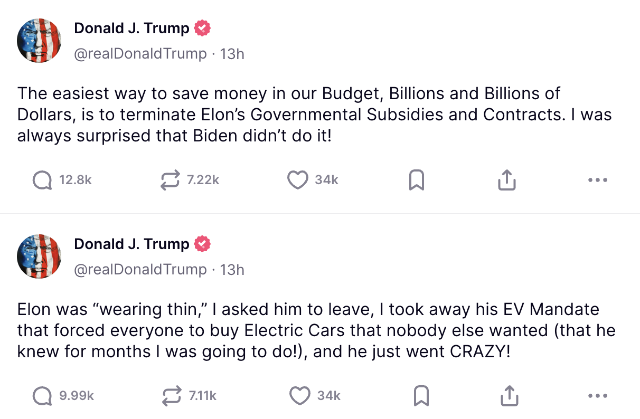Open the first post's 13h timestamp
This screenshot has width=640, height=419.
[232, 53]
